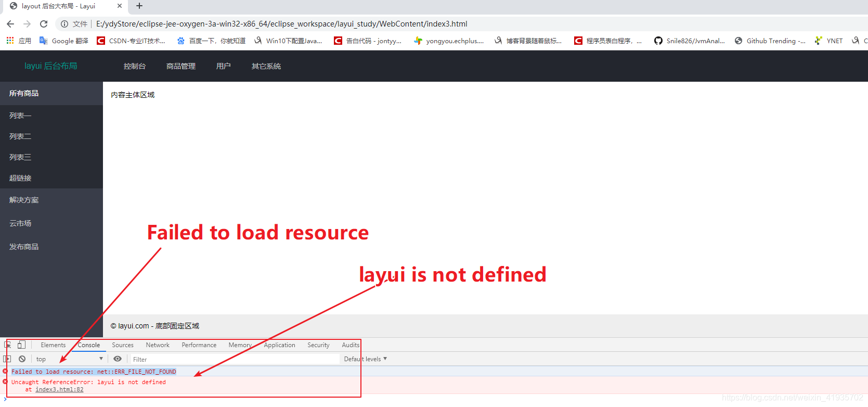868x407 pixels.
Task: Expand the 解决方案 sidebar group
Action: click(51, 200)
